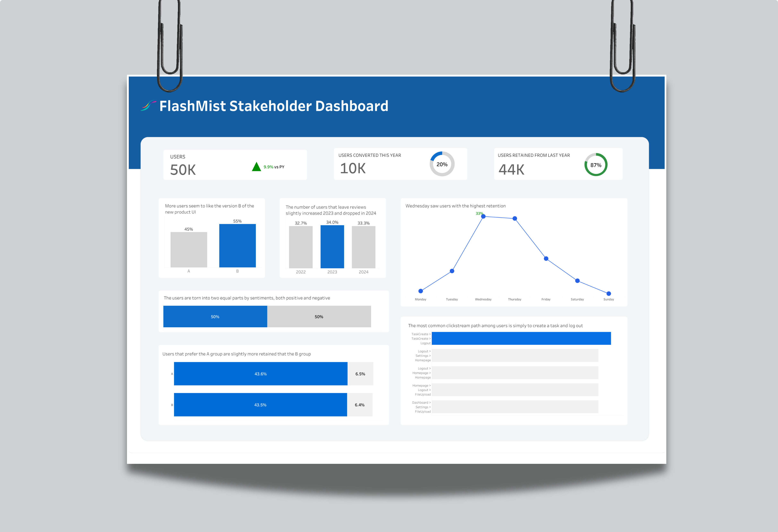Click the 33% label above Wednesday point
Viewport: 778px width, 532px height.
[479, 213]
